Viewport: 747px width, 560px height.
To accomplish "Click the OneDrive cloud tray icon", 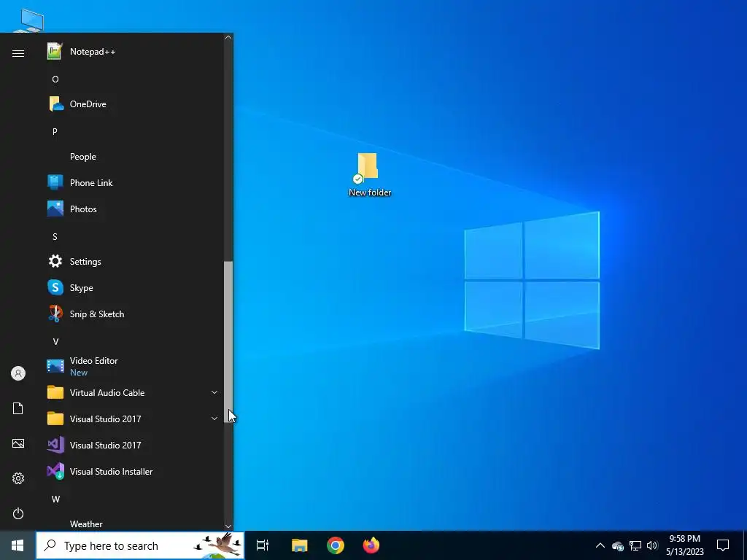I will coord(618,545).
